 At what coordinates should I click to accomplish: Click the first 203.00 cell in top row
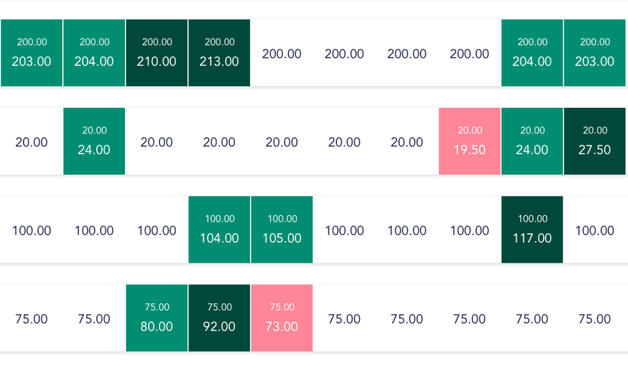click(32, 53)
